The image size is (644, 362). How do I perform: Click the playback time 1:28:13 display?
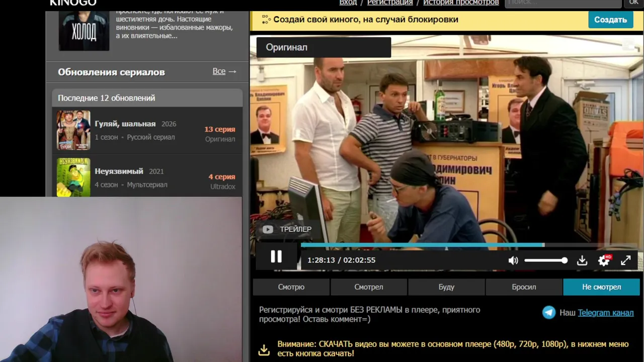[x=321, y=260]
